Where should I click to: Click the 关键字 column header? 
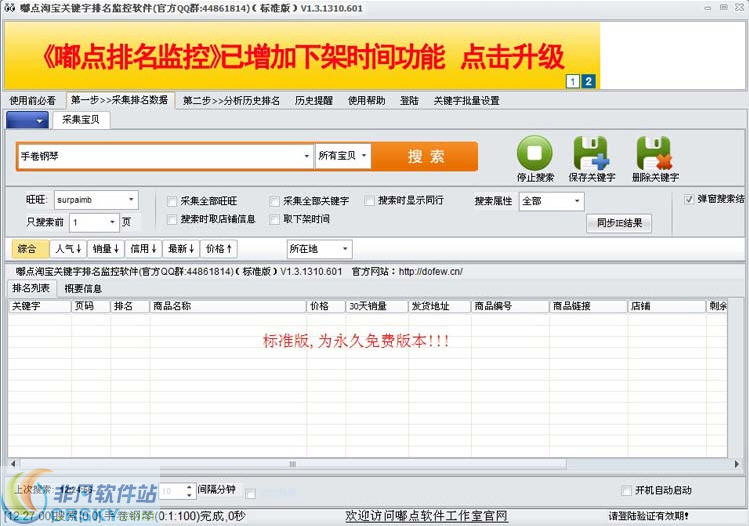click(x=39, y=306)
